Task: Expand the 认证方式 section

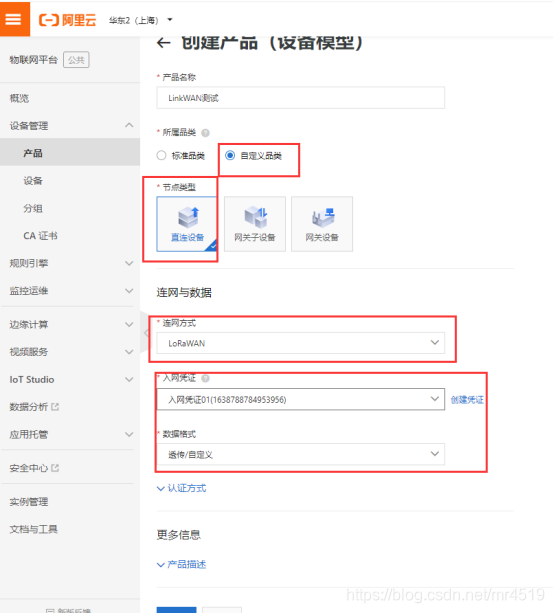Action: (x=181, y=488)
